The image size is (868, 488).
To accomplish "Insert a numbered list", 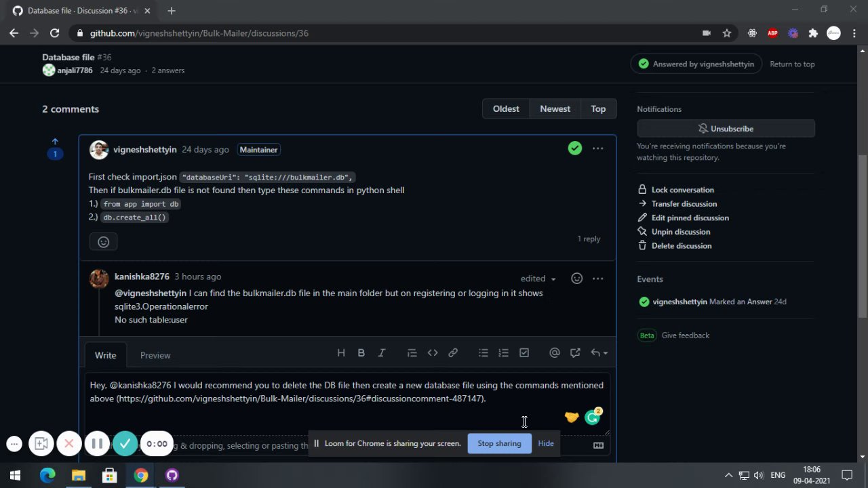I will pyautogui.click(x=503, y=353).
